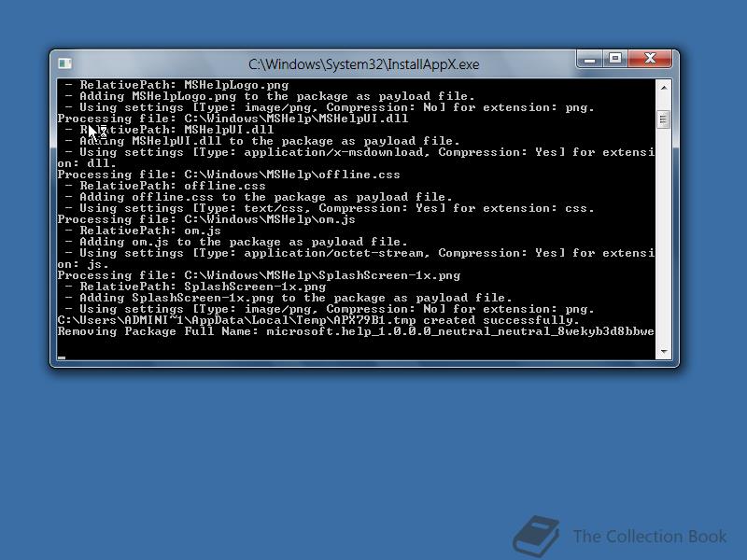747x560 pixels.
Task: Click 'Adding SplashScreen-1x.png to the package' line
Action: pyautogui.click(x=289, y=298)
